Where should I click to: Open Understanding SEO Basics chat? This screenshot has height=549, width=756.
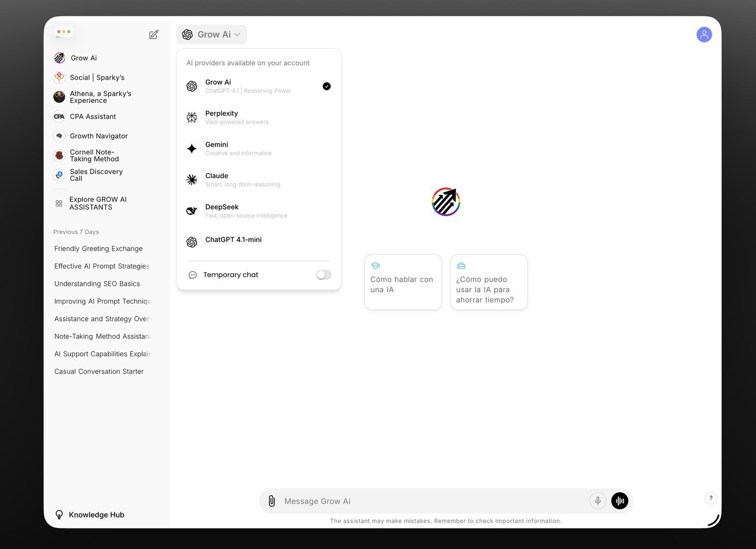97,284
